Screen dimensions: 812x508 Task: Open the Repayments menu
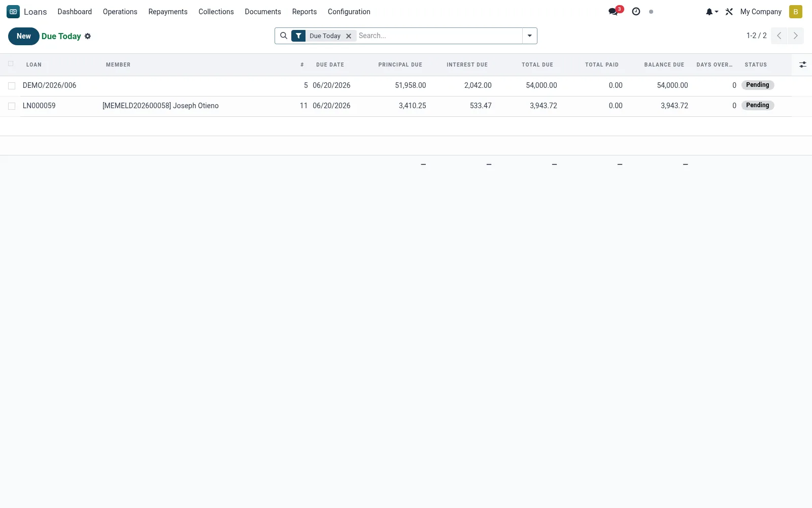tap(168, 12)
